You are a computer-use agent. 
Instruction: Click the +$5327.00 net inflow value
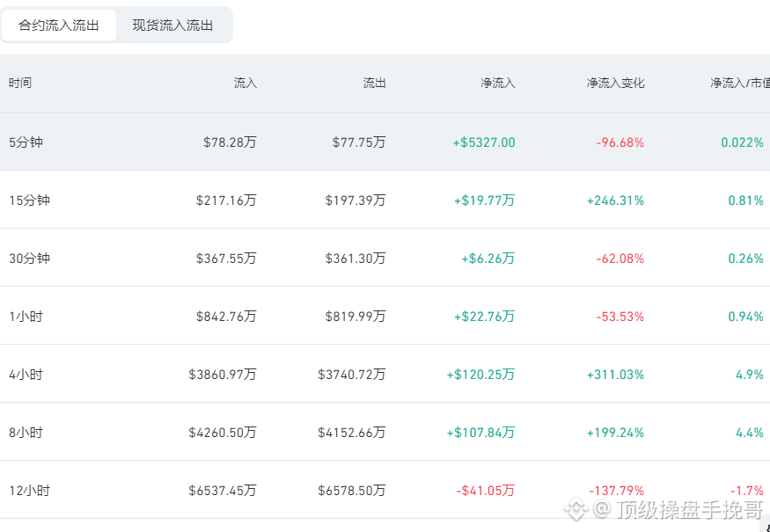click(x=484, y=142)
